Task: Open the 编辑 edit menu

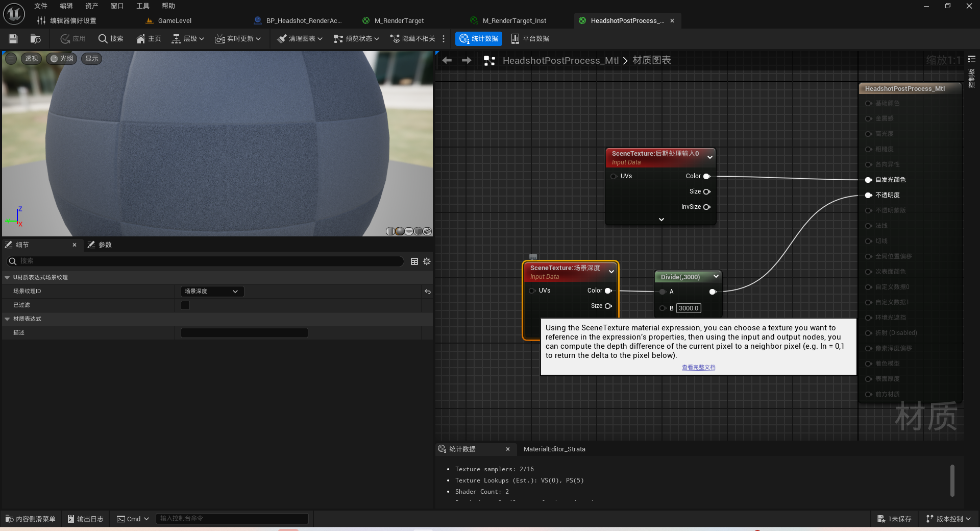Action: pos(66,6)
